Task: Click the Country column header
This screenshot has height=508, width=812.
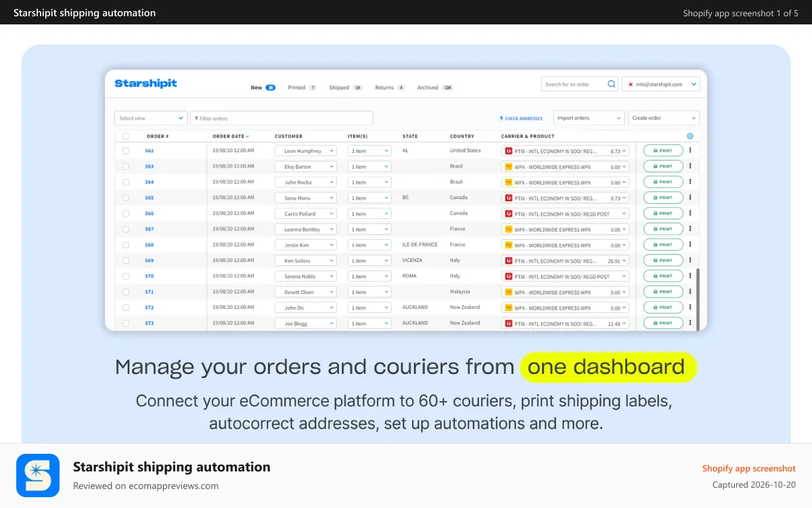Action: coord(462,136)
